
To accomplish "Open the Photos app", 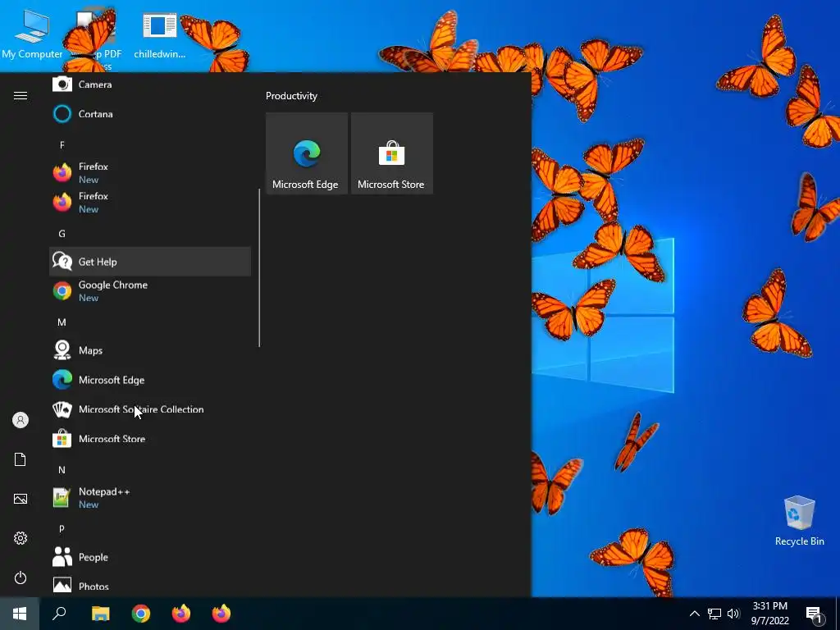I will click(150, 586).
